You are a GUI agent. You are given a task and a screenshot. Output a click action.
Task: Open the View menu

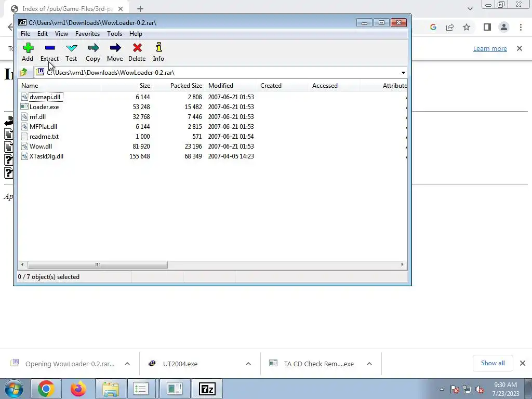[x=61, y=34]
